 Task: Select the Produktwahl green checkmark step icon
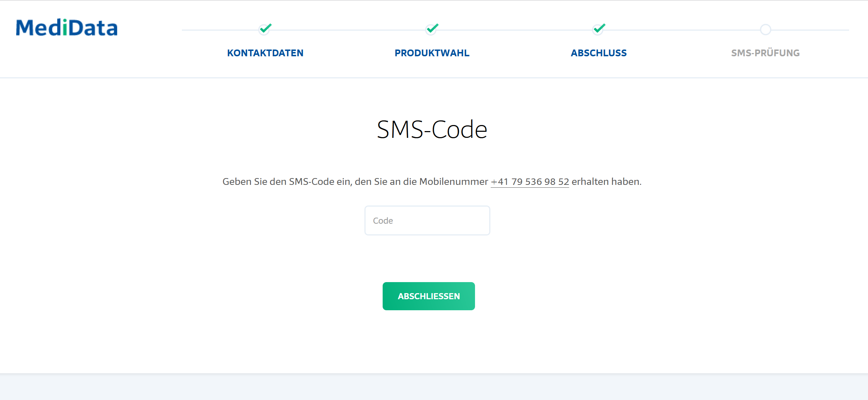(432, 28)
